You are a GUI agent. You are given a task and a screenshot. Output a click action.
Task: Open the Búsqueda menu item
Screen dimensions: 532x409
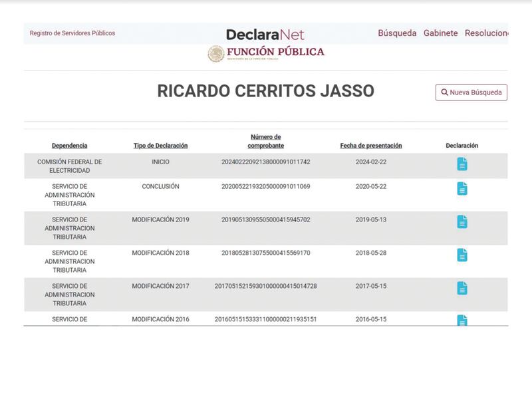click(x=397, y=33)
